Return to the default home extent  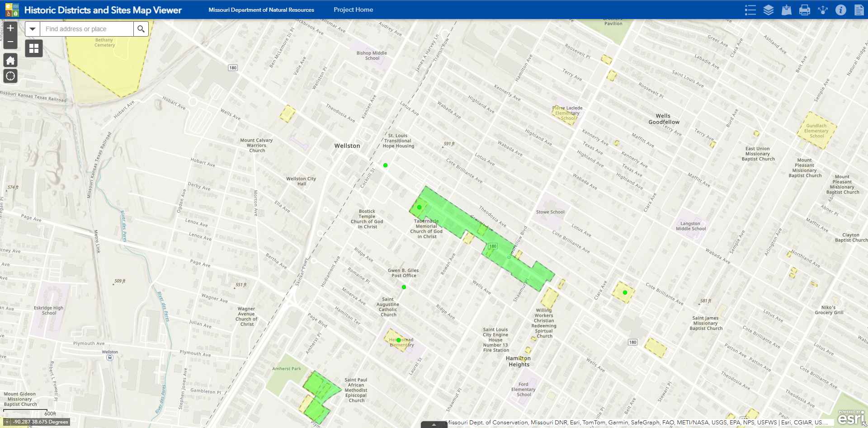coord(10,61)
